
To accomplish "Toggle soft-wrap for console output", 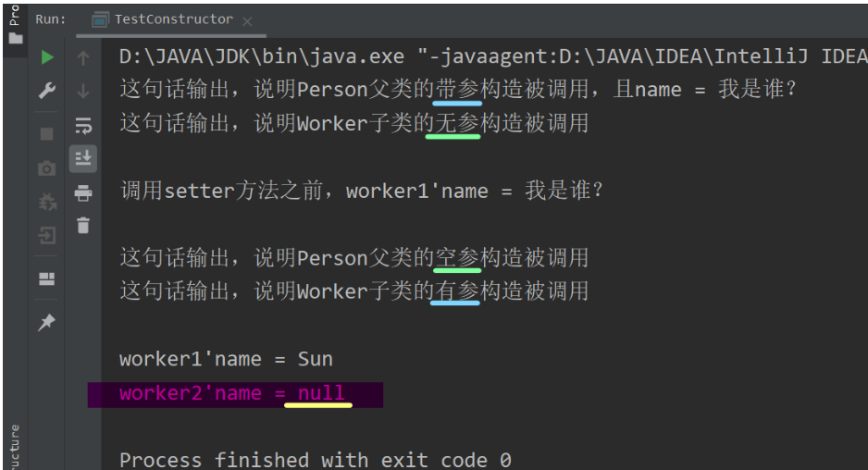I will click(83, 125).
